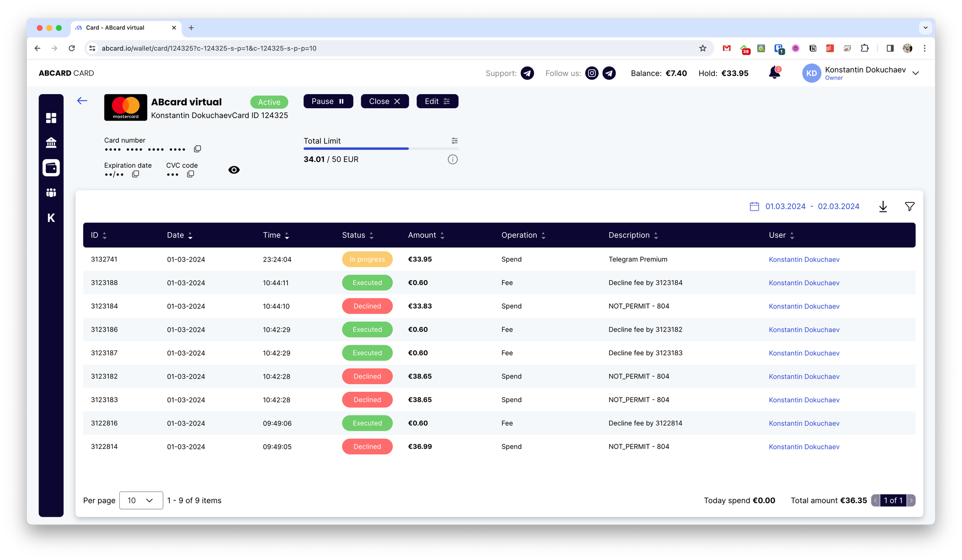Adjust the Total Limit settings sliders icon
Viewport: 962px width, 560px height.
click(x=455, y=141)
